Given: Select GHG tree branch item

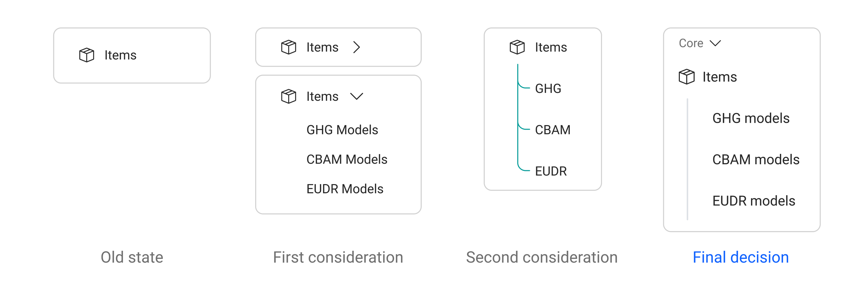Looking at the screenshot, I should [548, 89].
